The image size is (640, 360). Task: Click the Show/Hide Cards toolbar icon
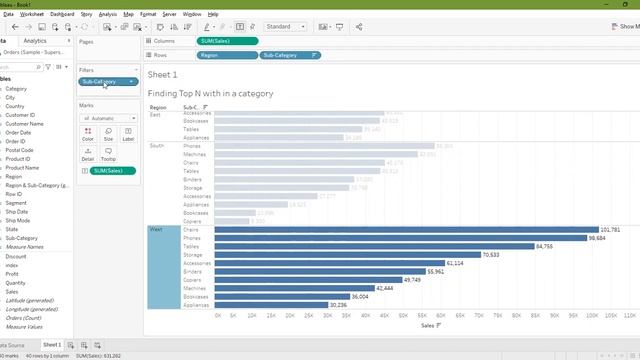tap(323, 27)
